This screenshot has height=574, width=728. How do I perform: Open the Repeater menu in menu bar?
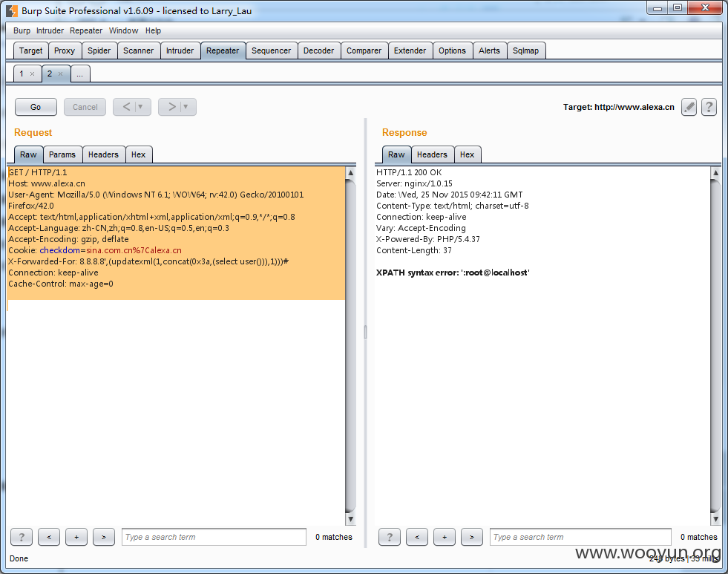(x=86, y=30)
